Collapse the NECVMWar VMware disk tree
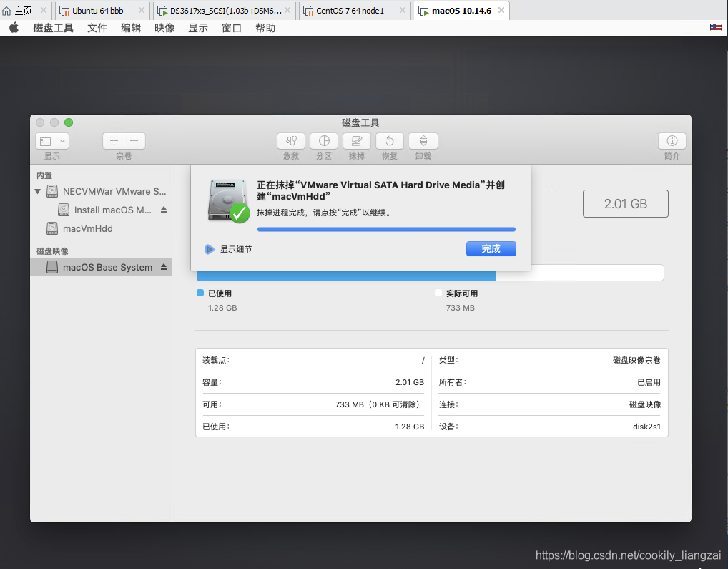Screen dimensions: 728x569 tap(38, 191)
